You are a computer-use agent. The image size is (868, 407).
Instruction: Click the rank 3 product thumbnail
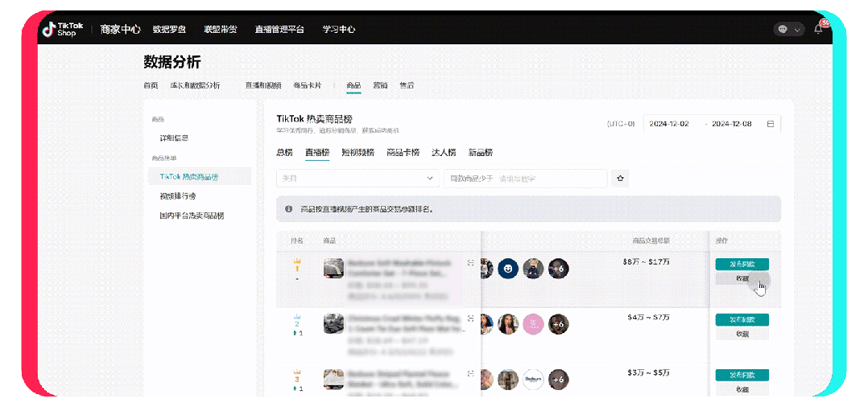(x=333, y=379)
